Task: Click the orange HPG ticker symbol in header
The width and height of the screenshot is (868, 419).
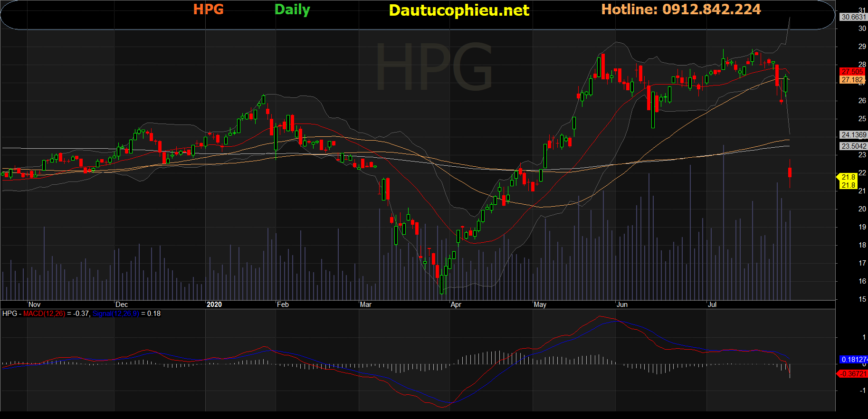Action: [x=208, y=10]
